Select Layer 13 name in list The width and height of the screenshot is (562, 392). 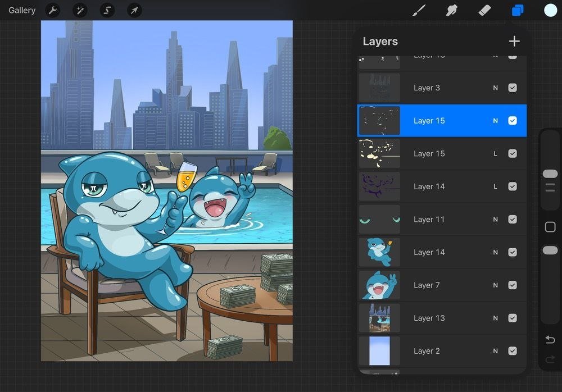(429, 318)
